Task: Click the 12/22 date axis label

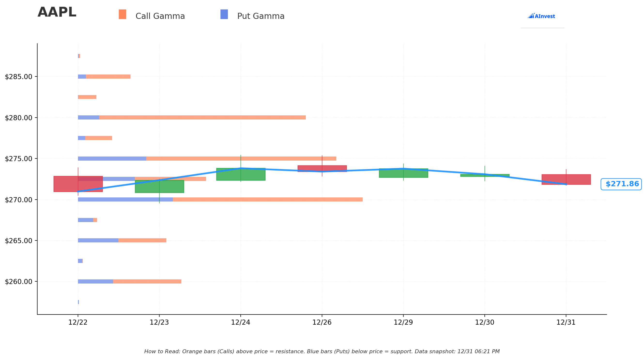Action: pos(78,322)
